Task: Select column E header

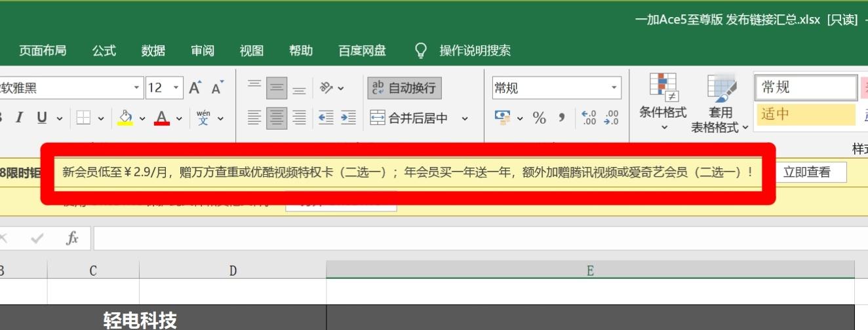Action: [x=590, y=270]
